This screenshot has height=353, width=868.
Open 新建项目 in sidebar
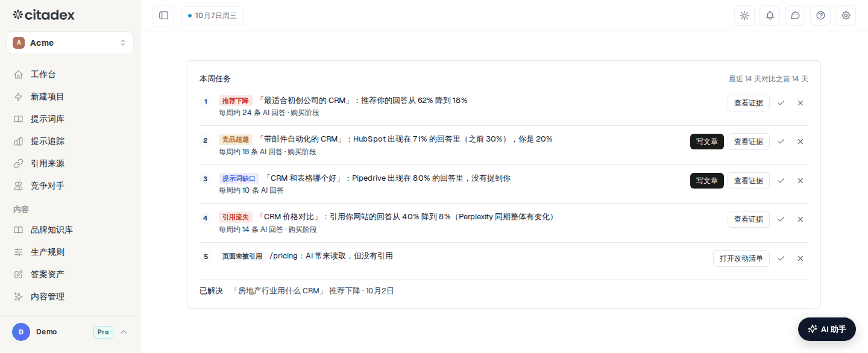(70, 97)
